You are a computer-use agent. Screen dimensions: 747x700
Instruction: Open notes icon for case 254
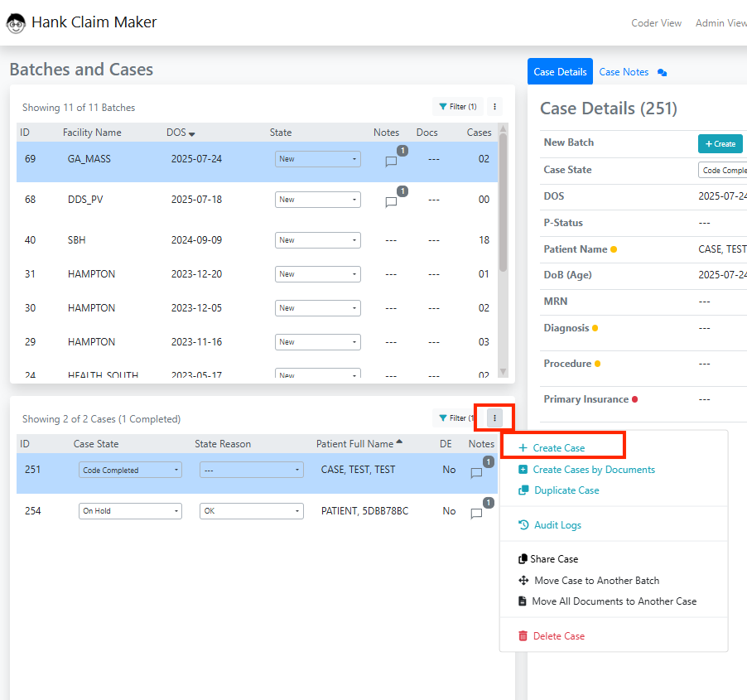[476, 514]
